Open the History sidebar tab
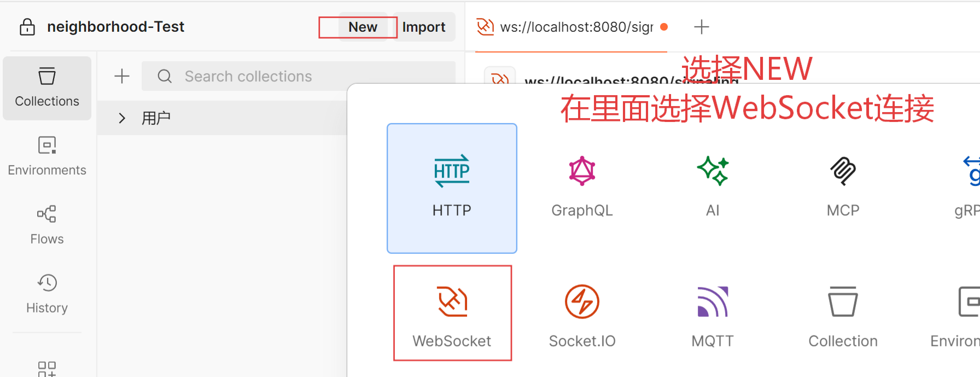980x377 pixels. click(47, 294)
